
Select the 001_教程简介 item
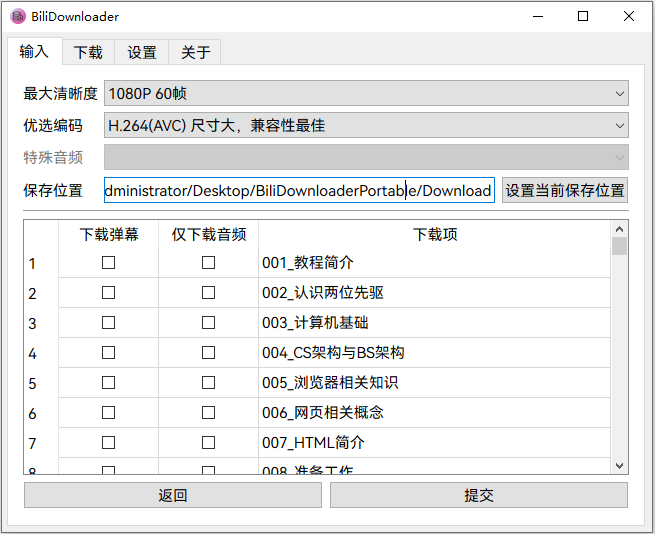coord(434,263)
